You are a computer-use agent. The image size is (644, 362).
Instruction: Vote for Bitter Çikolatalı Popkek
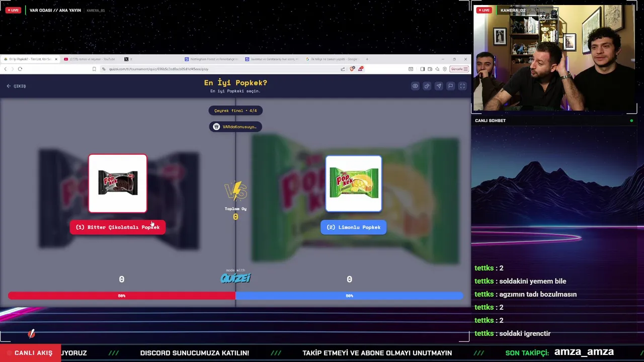[x=118, y=227]
